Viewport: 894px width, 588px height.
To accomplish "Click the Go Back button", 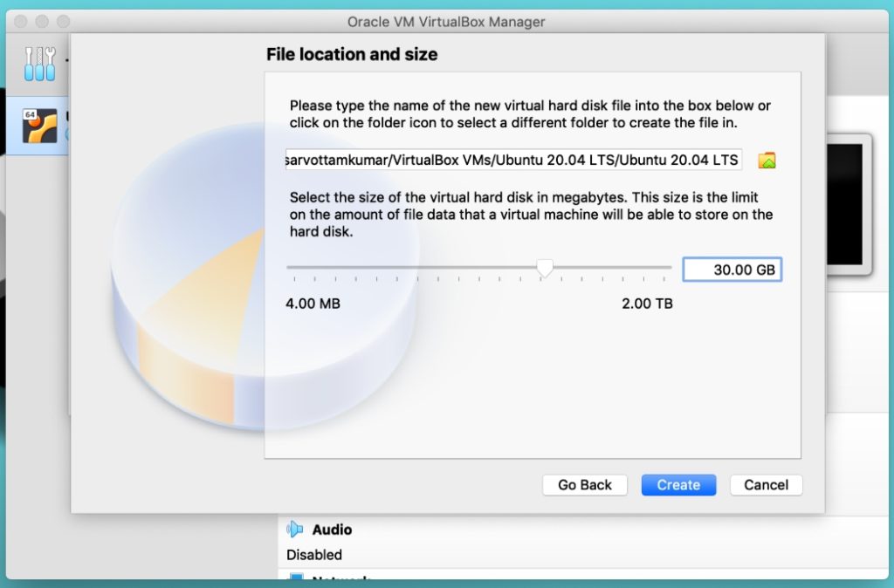I will [x=585, y=485].
